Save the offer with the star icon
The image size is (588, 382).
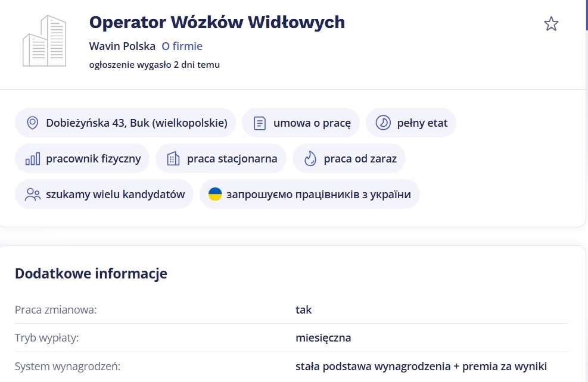[551, 24]
